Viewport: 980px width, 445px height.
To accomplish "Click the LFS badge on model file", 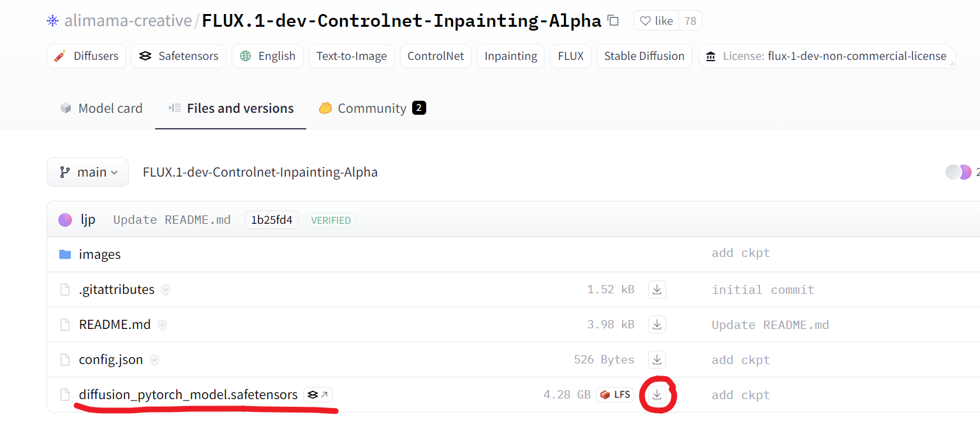I will pos(615,395).
